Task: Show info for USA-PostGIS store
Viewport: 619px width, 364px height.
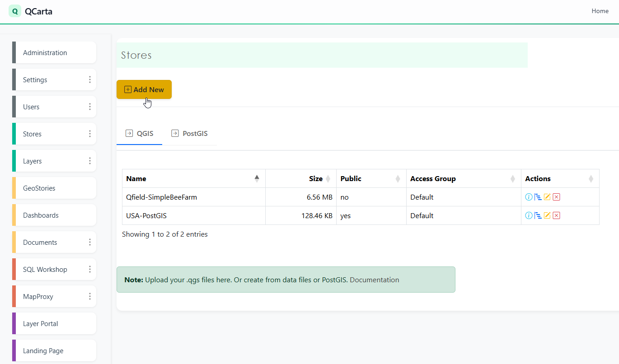Action: click(x=529, y=215)
